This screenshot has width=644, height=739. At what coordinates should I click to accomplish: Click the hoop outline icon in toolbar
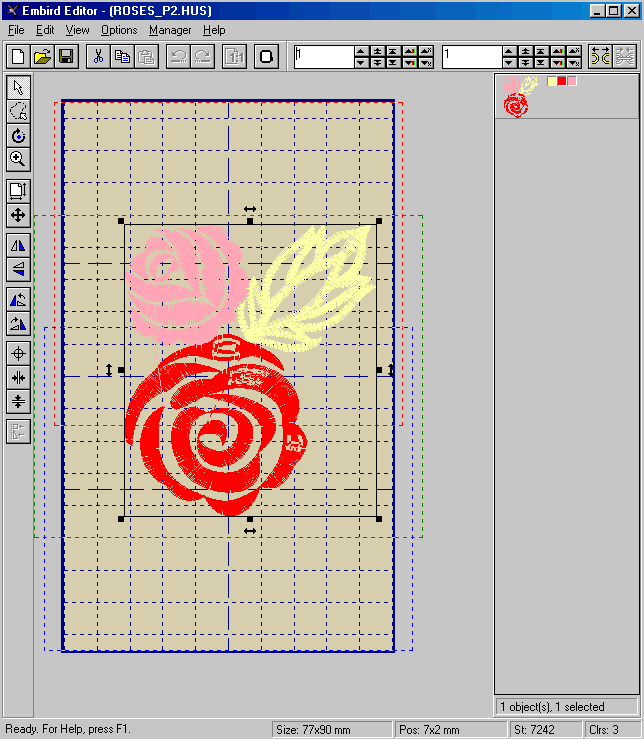(x=266, y=57)
